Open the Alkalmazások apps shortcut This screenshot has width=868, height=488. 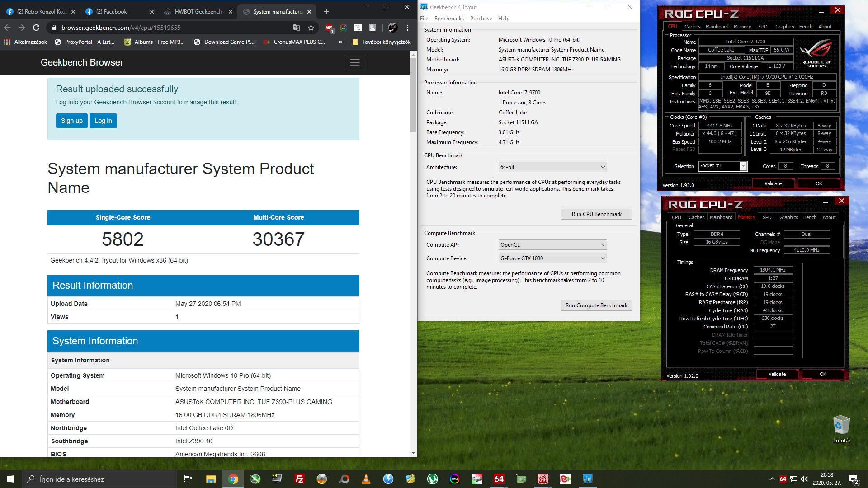(26, 42)
